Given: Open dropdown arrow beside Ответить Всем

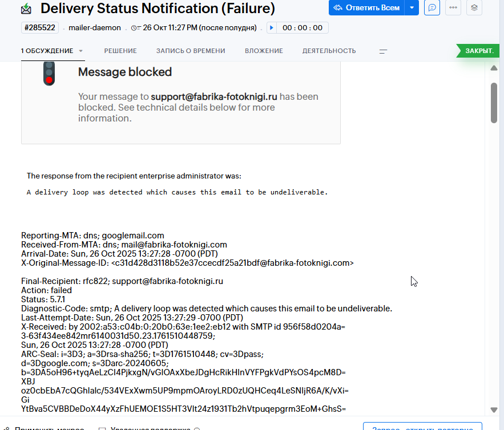Looking at the screenshot, I should 412,8.
